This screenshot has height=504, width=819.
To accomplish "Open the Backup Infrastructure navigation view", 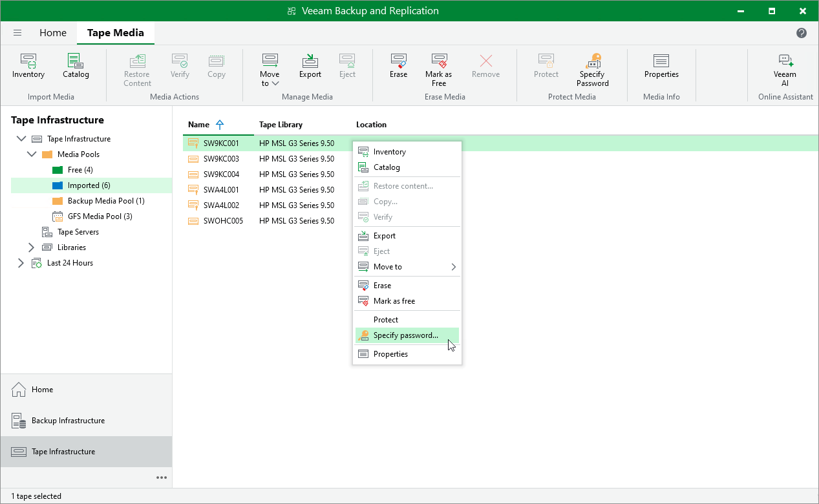I will 86,421.
